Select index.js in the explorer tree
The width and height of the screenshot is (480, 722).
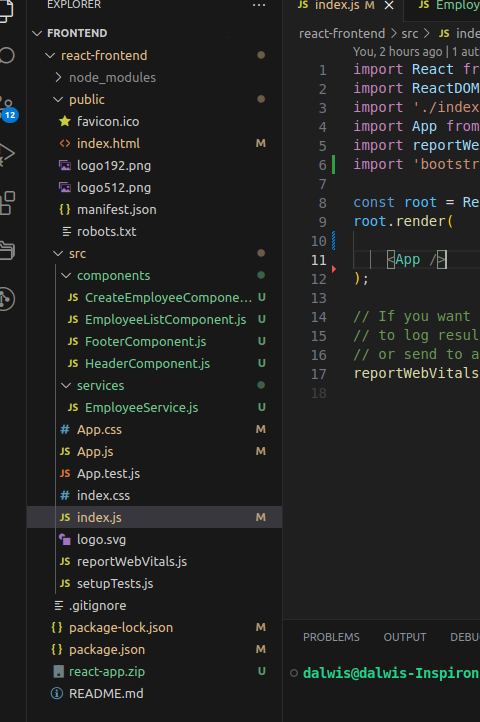coord(154,518)
